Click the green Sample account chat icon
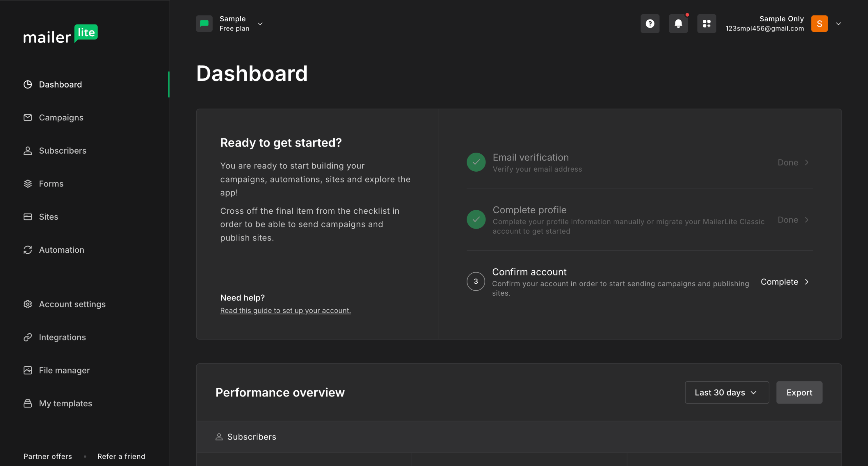The width and height of the screenshot is (868, 466). [204, 24]
